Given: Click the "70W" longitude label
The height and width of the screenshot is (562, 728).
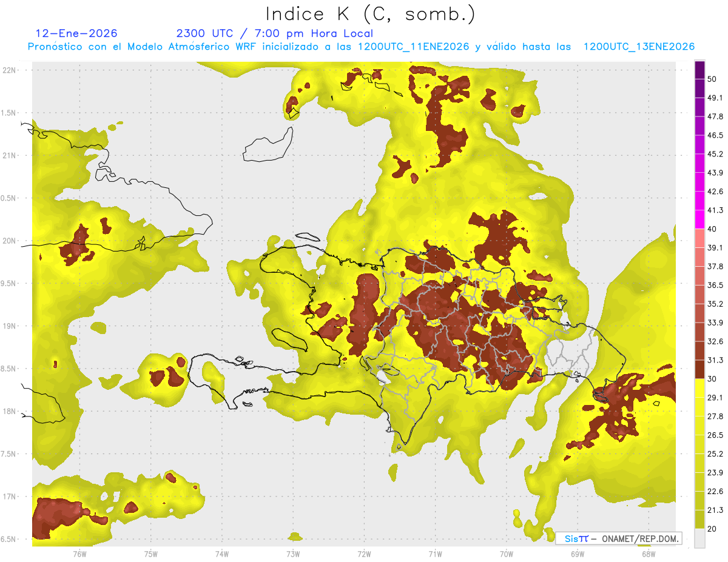Looking at the screenshot, I should pyautogui.click(x=507, y=554).
